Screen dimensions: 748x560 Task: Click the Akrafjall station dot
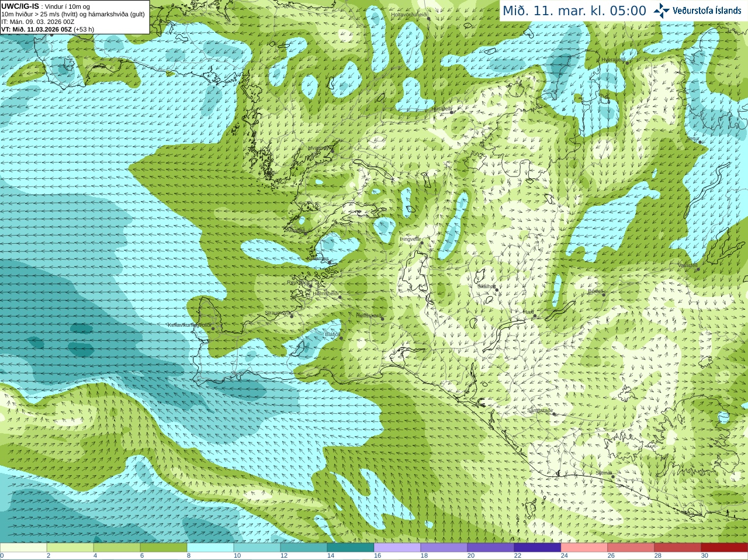[x=305, y=234]
